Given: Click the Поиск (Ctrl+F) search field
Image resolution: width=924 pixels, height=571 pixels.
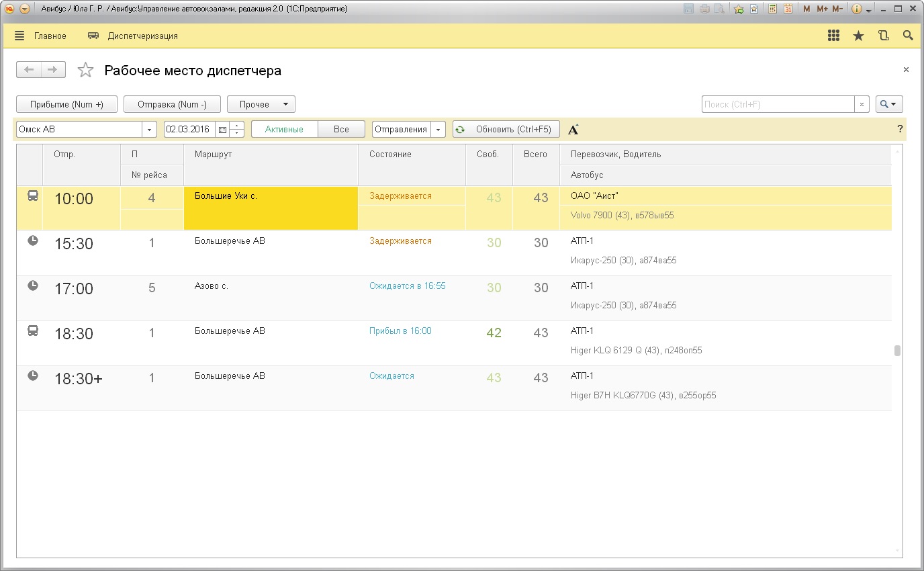Looking at the screenshot, I should (778, 104).
